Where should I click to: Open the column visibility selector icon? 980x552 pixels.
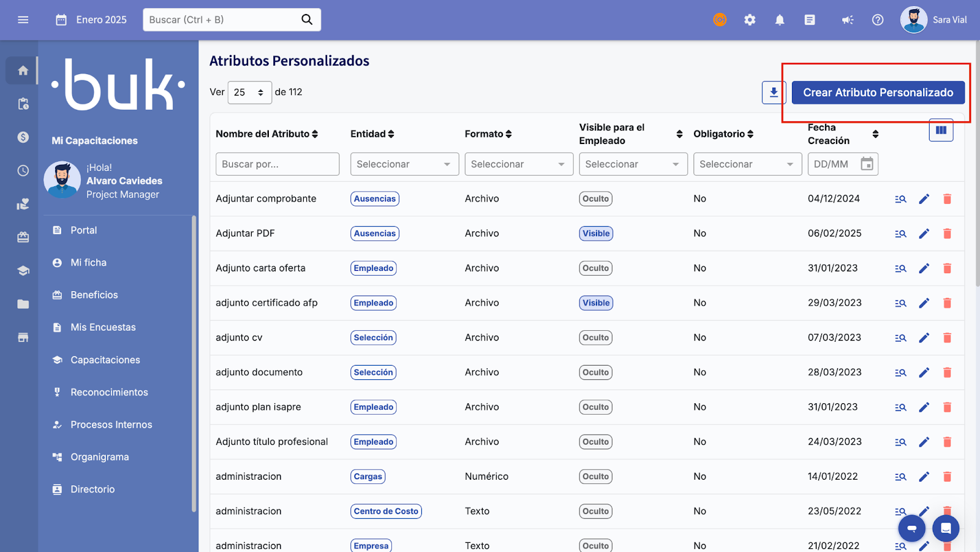[x=941, y=130]
